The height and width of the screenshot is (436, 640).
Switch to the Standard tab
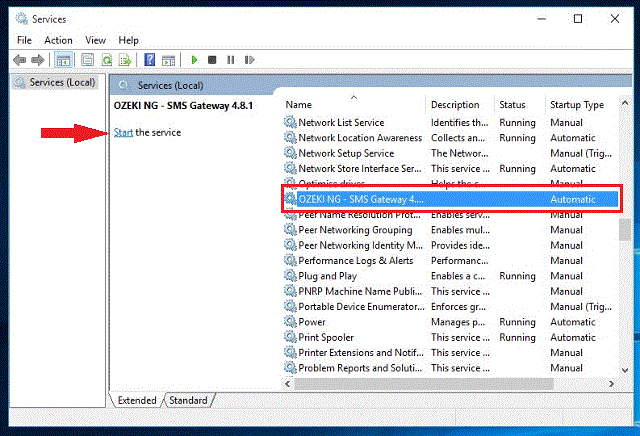pos(188,400)
